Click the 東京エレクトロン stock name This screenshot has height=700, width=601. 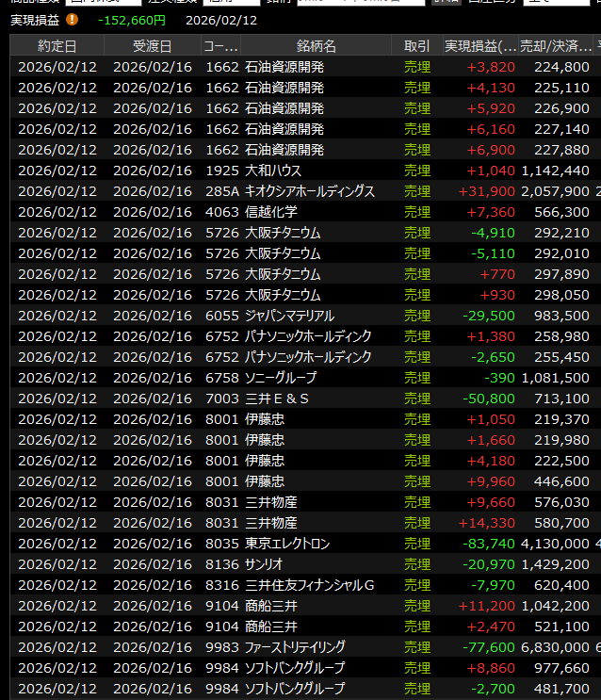pos(287,544)
